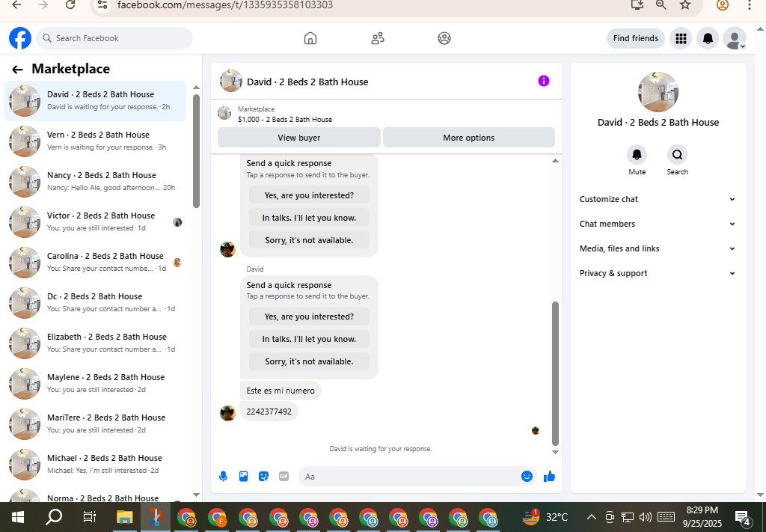Open the Maylene 2 Beds 2 Bath House chat
Image resolution: width=766 pixels, height=532 pixels.
click(x=96, y=384)
